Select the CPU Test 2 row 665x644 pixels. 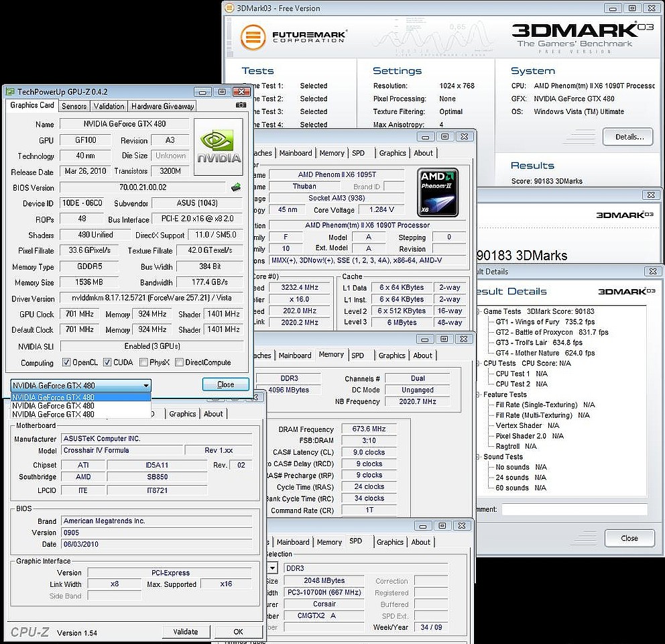pyautogui.click(x=522, y=384)
